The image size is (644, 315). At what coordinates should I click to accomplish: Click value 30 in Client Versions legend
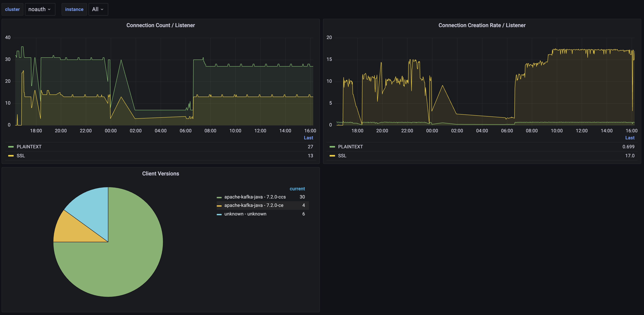(x=302, y=197)
